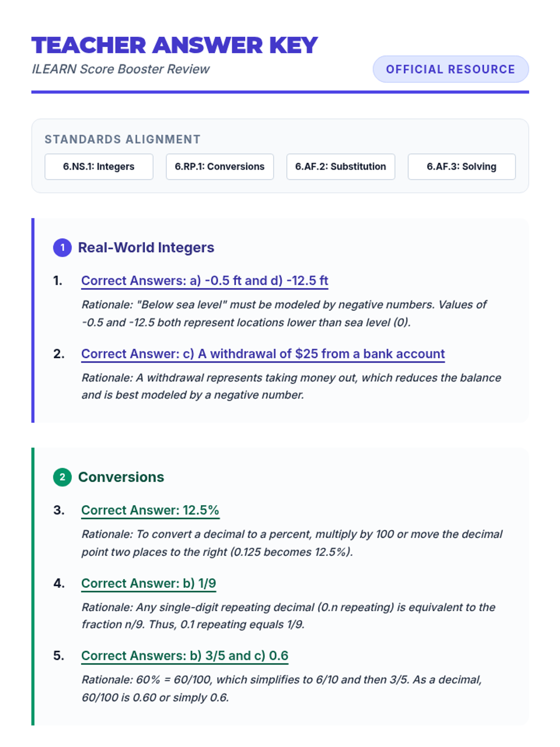Click the rationale about repeating decimals
Viewport: 560px width, 747px height.
point(288,616)
